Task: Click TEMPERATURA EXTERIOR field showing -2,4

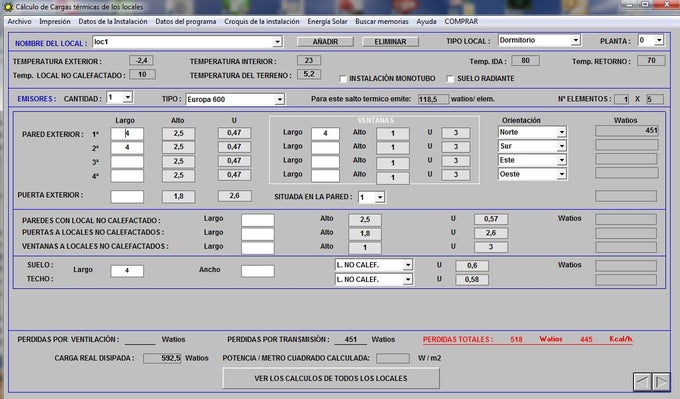Action: tap(141, 61)
